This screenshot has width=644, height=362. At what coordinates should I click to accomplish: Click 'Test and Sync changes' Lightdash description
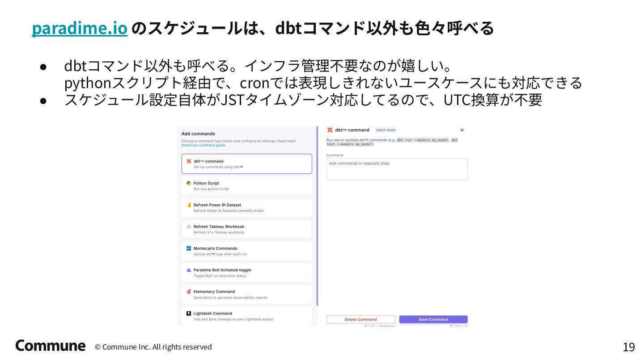(x=233, y=319)
